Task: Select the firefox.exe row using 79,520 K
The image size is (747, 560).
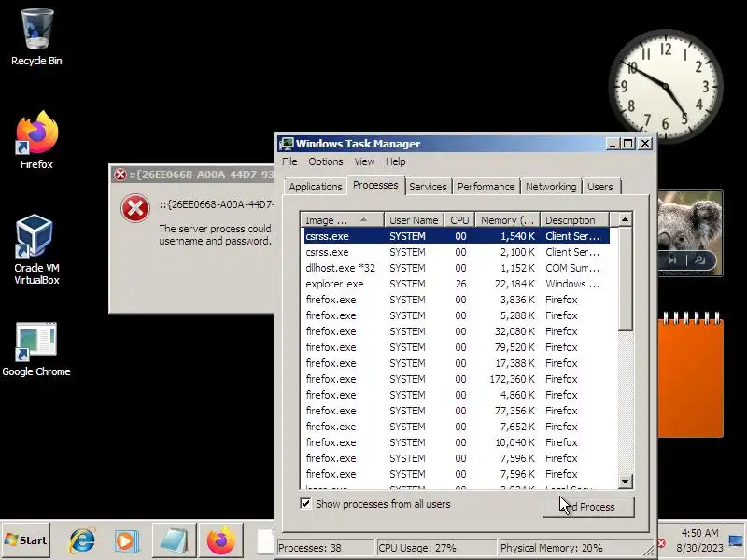Action: click(x=457, y=347)
